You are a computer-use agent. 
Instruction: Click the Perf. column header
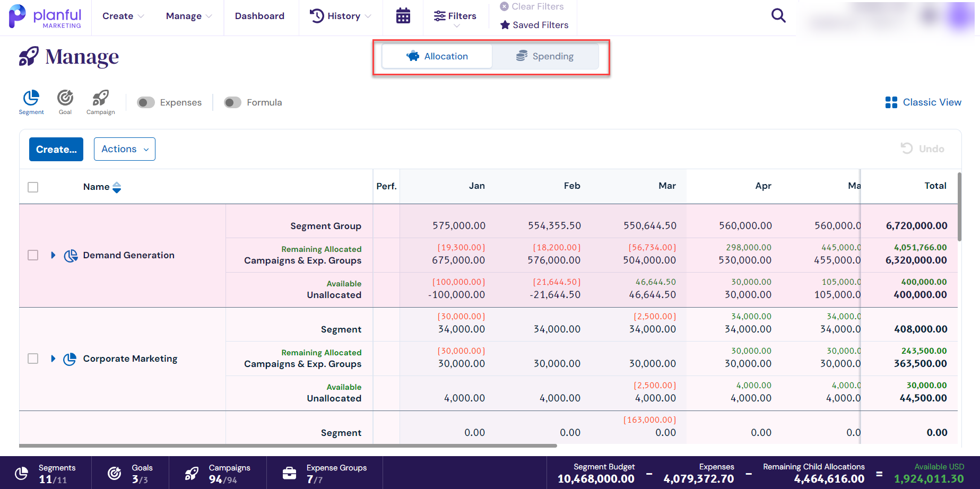coord(386,186)
